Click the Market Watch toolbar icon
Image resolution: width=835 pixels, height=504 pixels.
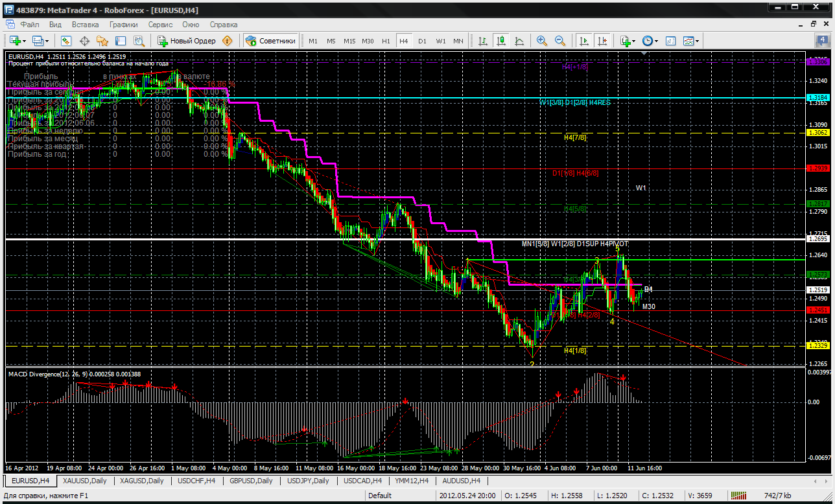[66, 41]
